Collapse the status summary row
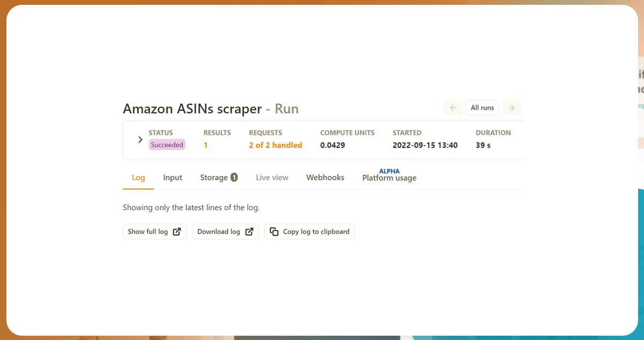 pos(140,139)
